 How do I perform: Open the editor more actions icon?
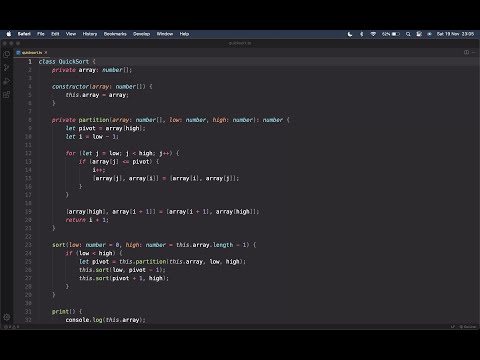click(473, 52)
